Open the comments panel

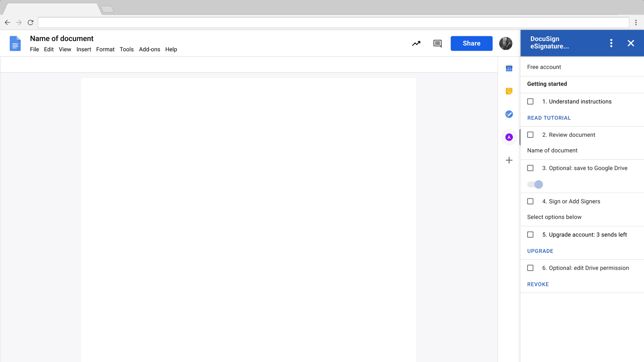click(x=437, y=44)
